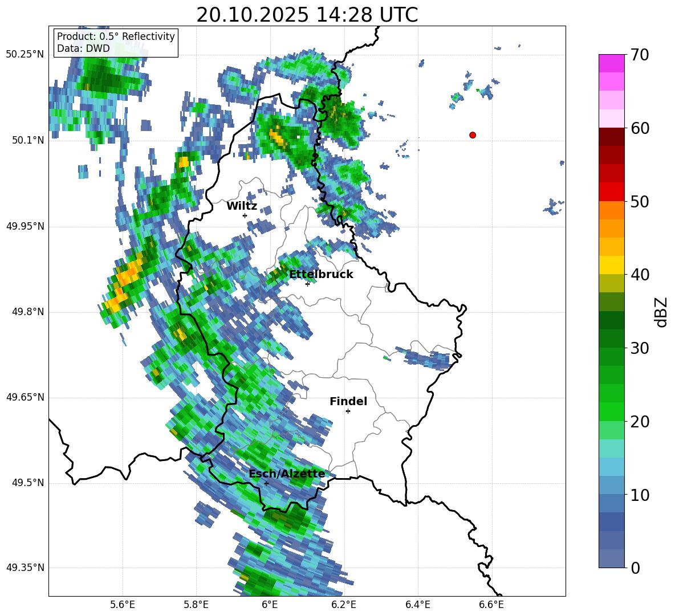Click the 49.95°N latitude label

point(25,226)
